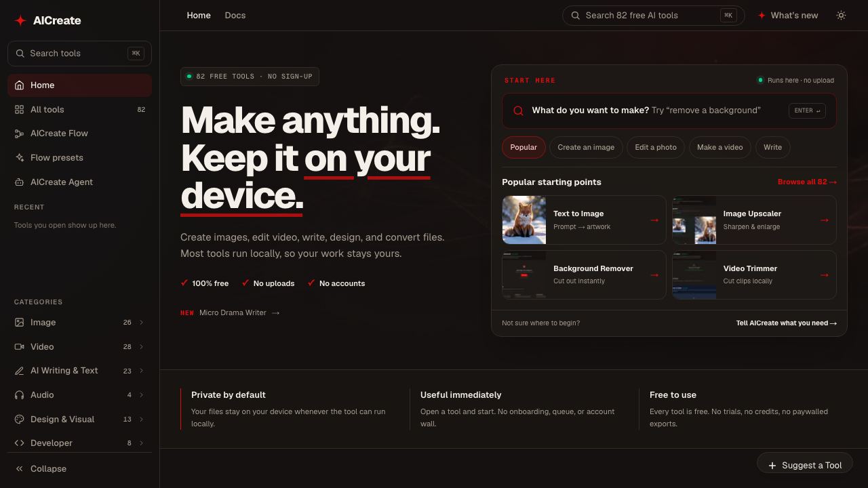Open the Docs tab in top navigation
868x488 pixels.
[x=235, y=16]
